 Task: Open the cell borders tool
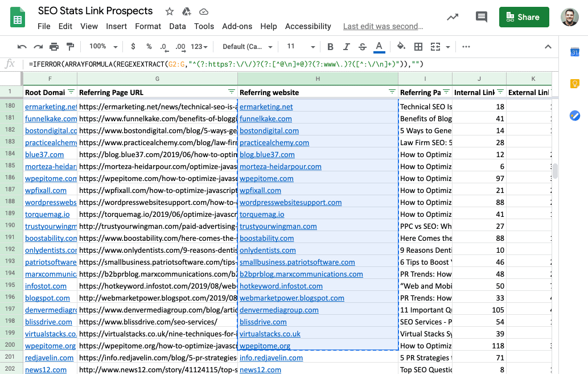point(418,47)
